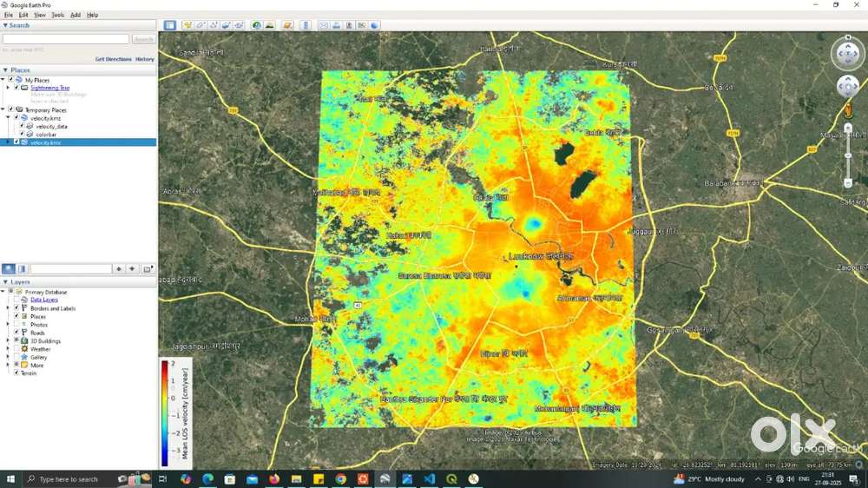Open the Tools menu
The image size is (868, 488).
[57, 15]
